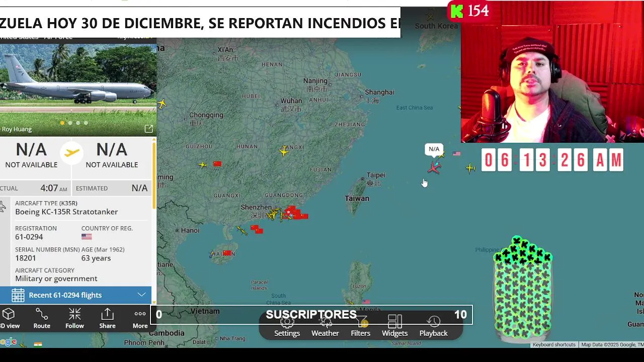The width and height of the screenshot is (644, 362).
Task: Click the Chinese flag marker near Hainan
Action: [227, 253]
